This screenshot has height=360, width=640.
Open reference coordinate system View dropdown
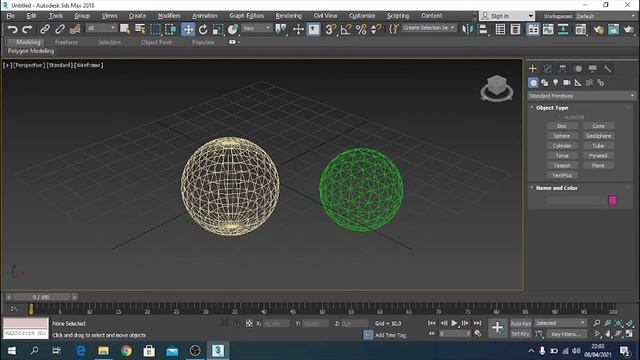pyautogui.click(x=257, y=28)
